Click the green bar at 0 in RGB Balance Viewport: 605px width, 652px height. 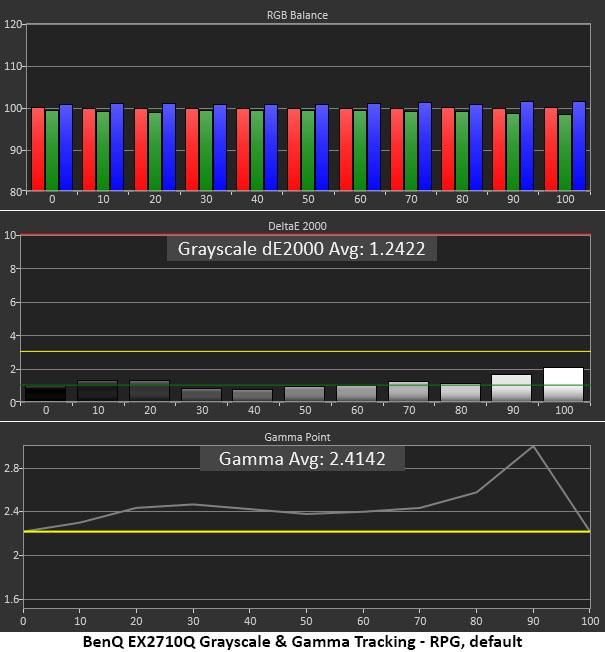[x=52, y=151]
